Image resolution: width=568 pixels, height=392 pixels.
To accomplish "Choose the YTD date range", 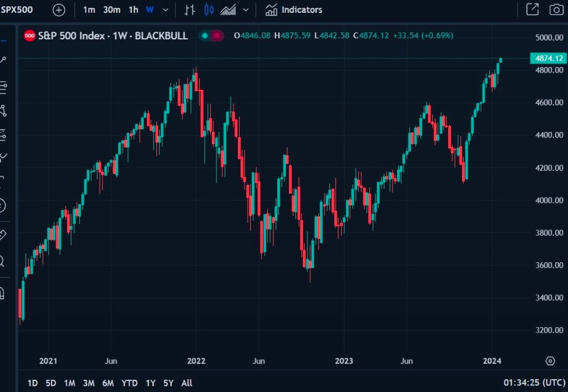I will click(x=130, y=383).
